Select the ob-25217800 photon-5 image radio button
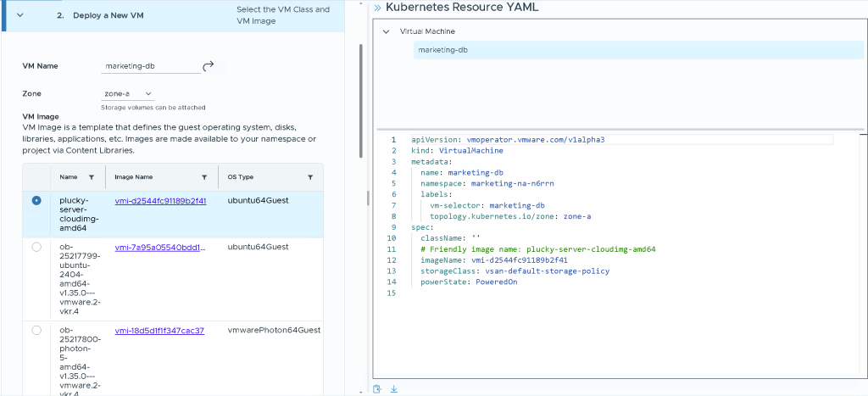Image resolution: width=868 pixels, height=396 pixels. pyautogui.click(x=36, y=331)
